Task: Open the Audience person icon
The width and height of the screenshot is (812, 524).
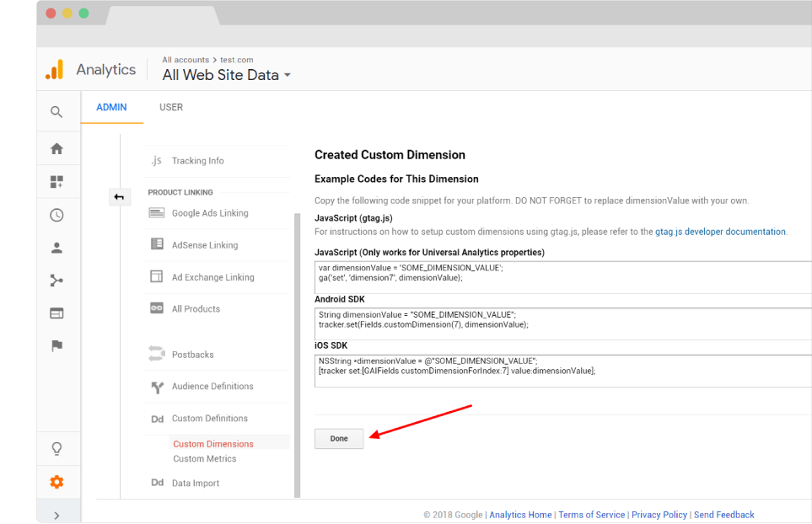Action: tap(56, 248)
